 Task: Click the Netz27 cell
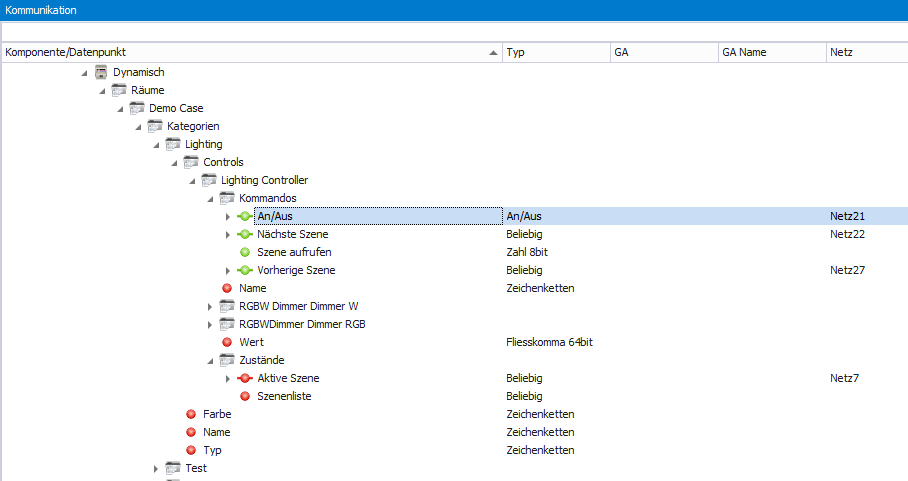point(847,270)
